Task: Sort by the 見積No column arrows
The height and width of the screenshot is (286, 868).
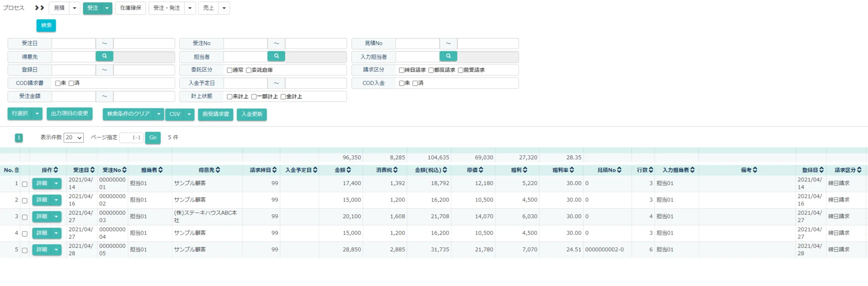Action: pos(619,170)
